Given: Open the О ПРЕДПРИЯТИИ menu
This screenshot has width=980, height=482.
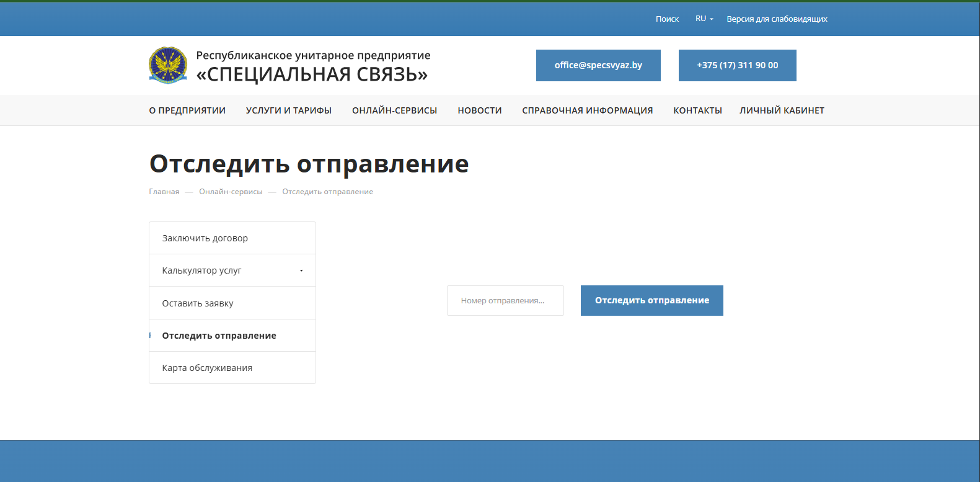Looking at the screenshot, I should [187, 110].
